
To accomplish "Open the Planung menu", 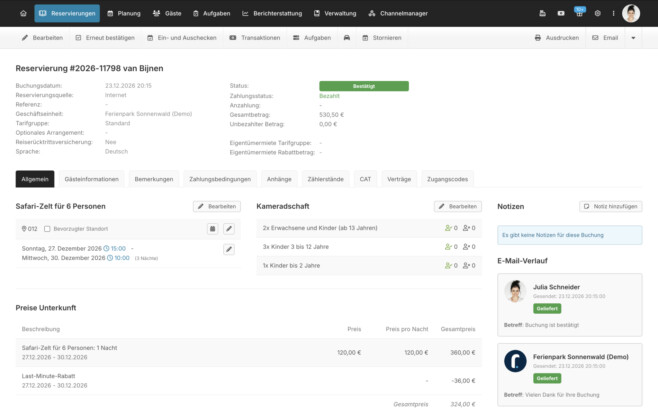I will coord(124,13).
